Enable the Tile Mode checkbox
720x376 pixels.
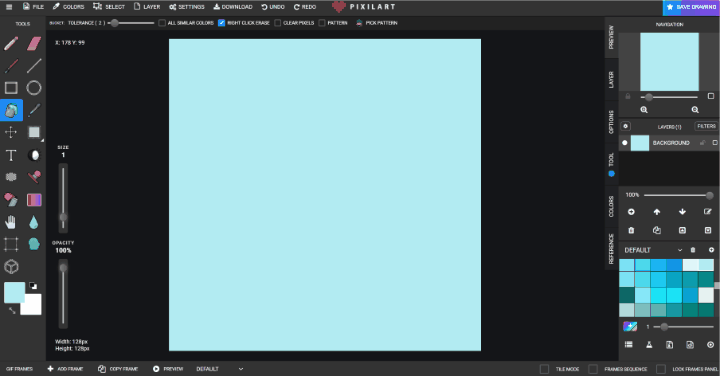pos(544,369)
